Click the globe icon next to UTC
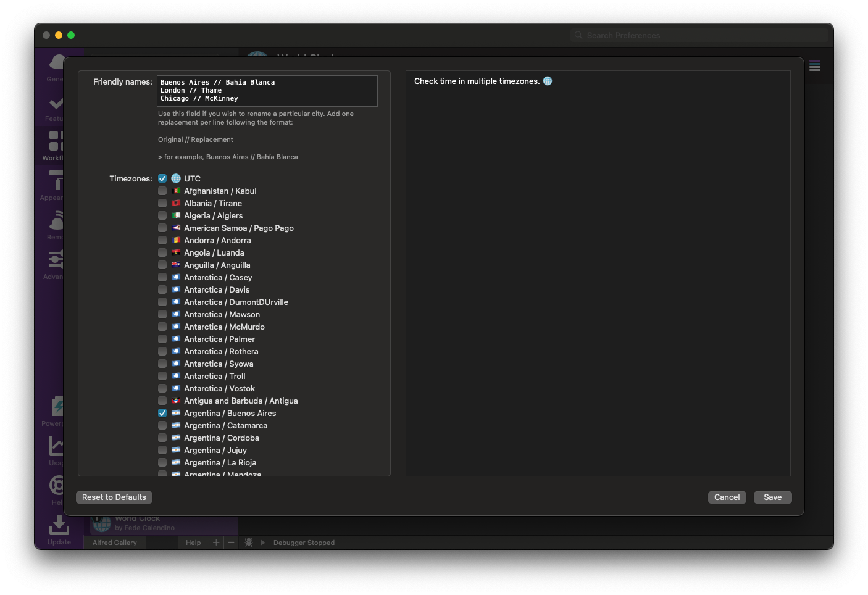Image resolution: width=868 pixels, height=595 pixels. [176, 178]
